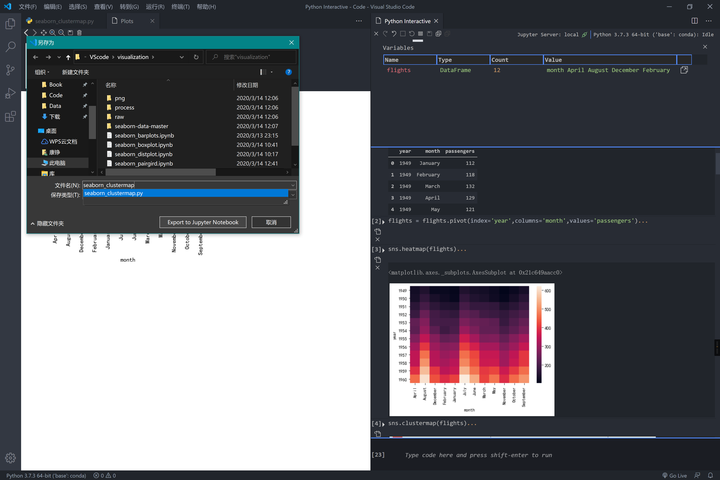Toggle the variable explorer button

coord(420,34)
